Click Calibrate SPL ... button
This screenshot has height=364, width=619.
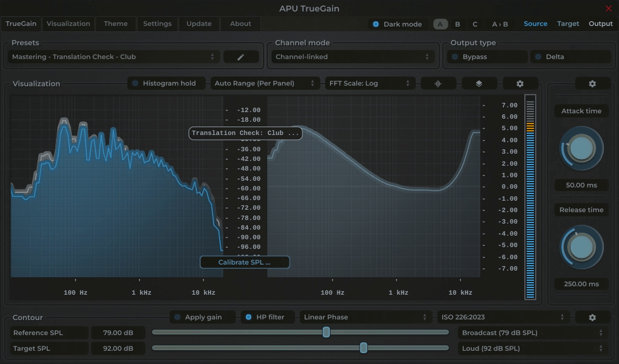(244, 262)
